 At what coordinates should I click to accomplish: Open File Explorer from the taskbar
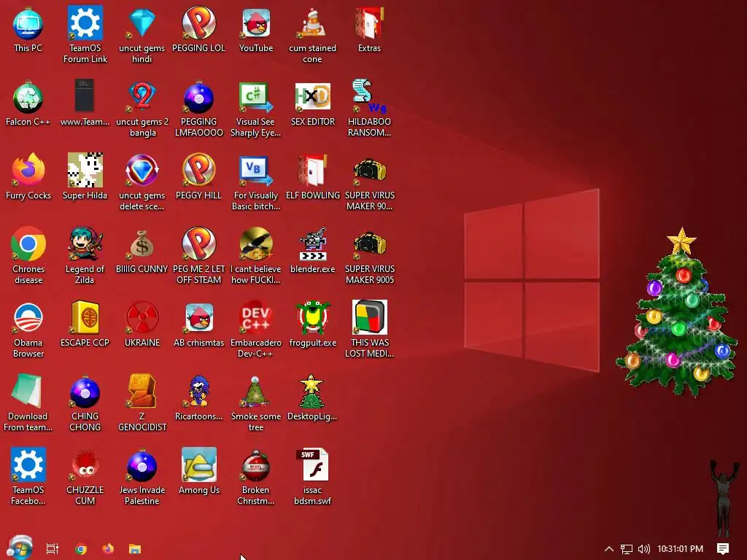(135, 549)
